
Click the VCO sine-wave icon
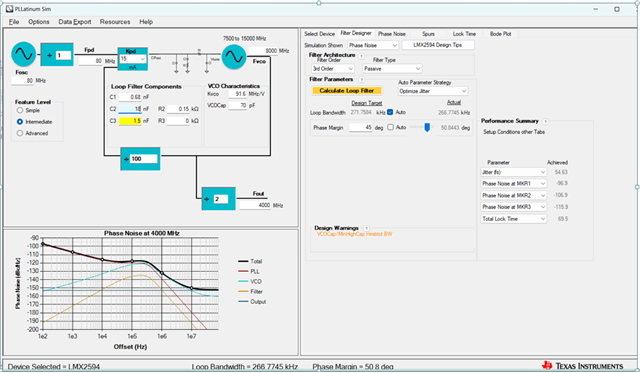(234, 57)
